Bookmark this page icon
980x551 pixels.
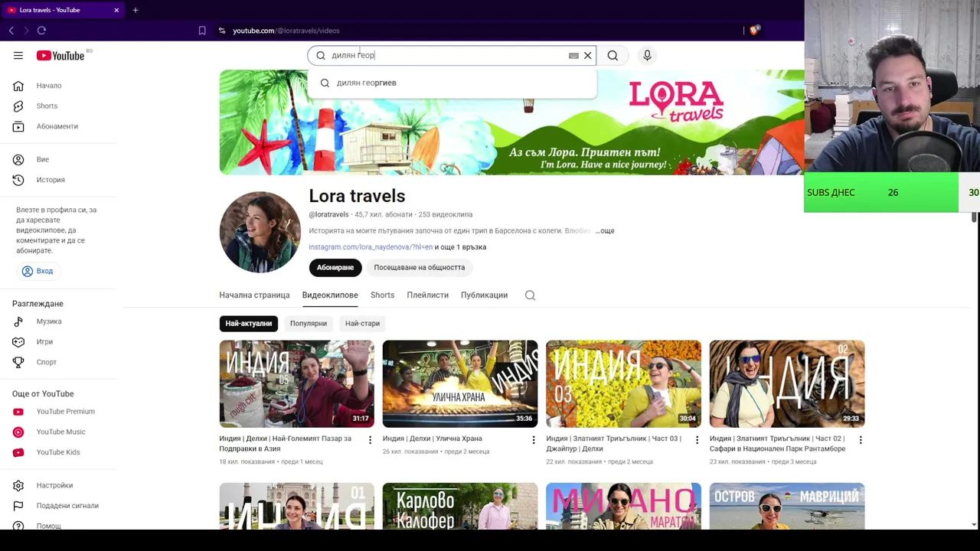[202, 31]
